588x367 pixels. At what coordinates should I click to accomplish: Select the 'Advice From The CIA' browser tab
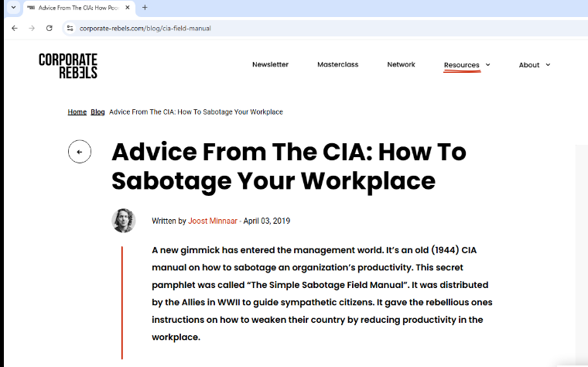click(79, 8)
